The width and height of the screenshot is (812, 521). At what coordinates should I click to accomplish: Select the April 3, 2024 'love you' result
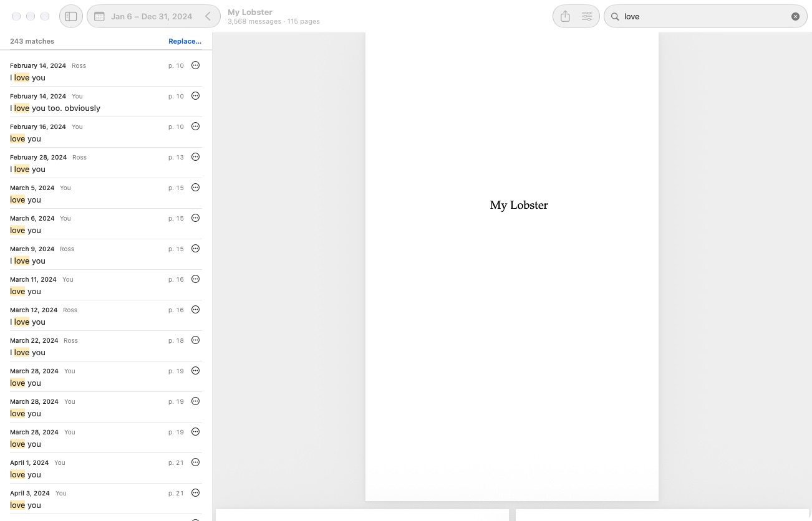coord(106,499)
